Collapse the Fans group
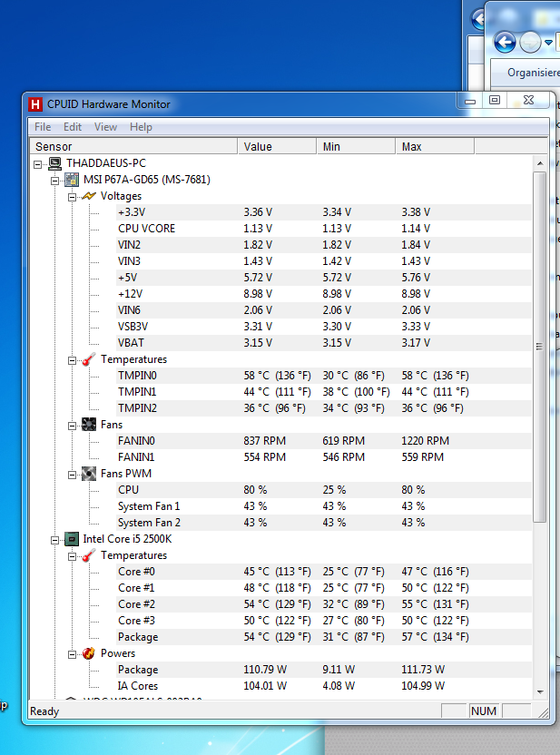 (72, 427)
